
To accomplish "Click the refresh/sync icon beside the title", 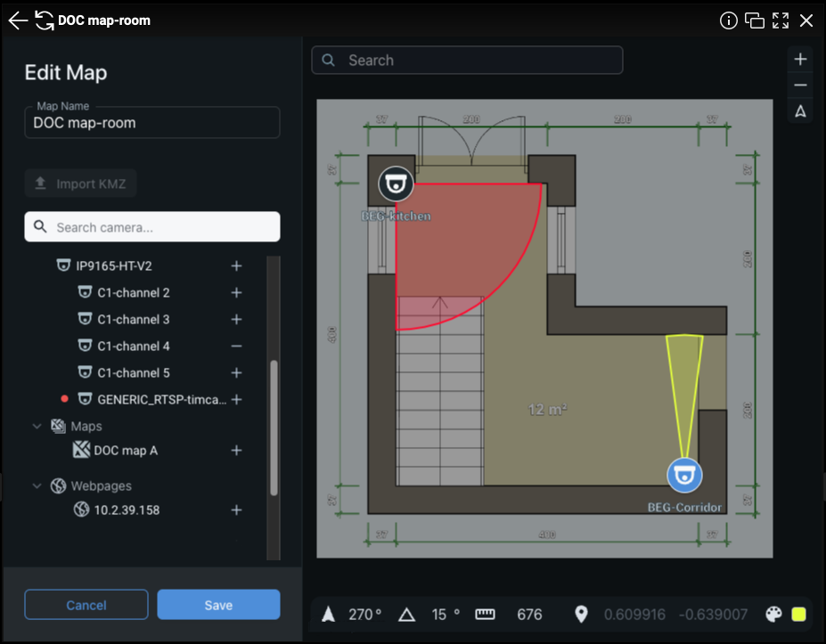I will coord(45,20).
